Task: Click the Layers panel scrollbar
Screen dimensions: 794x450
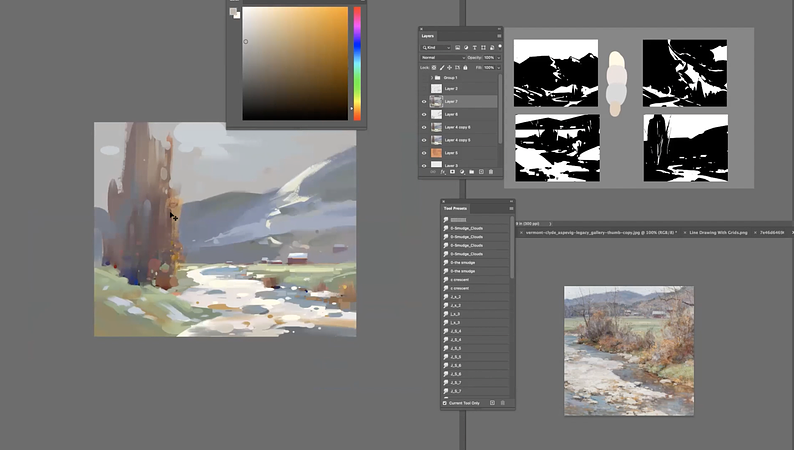Action: 500,109
